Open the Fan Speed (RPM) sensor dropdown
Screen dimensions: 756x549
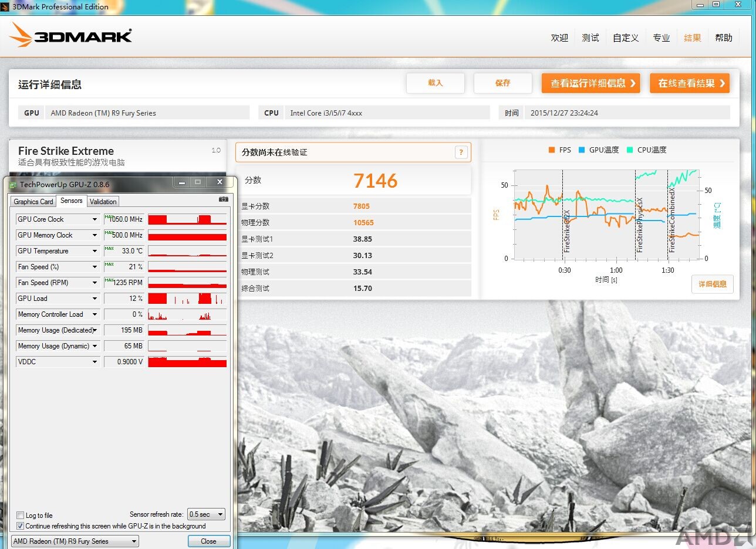point(95,283)
